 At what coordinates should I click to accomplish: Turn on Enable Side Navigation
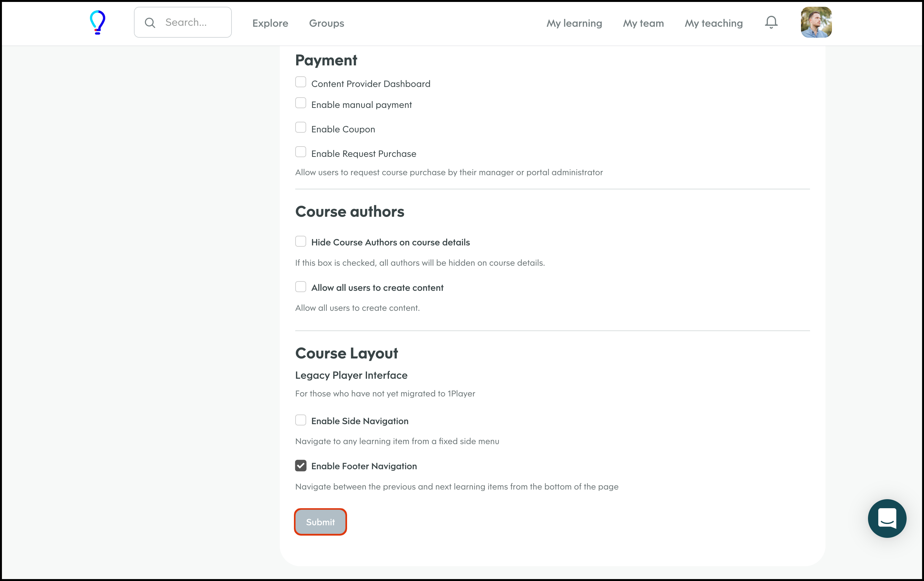300,420
